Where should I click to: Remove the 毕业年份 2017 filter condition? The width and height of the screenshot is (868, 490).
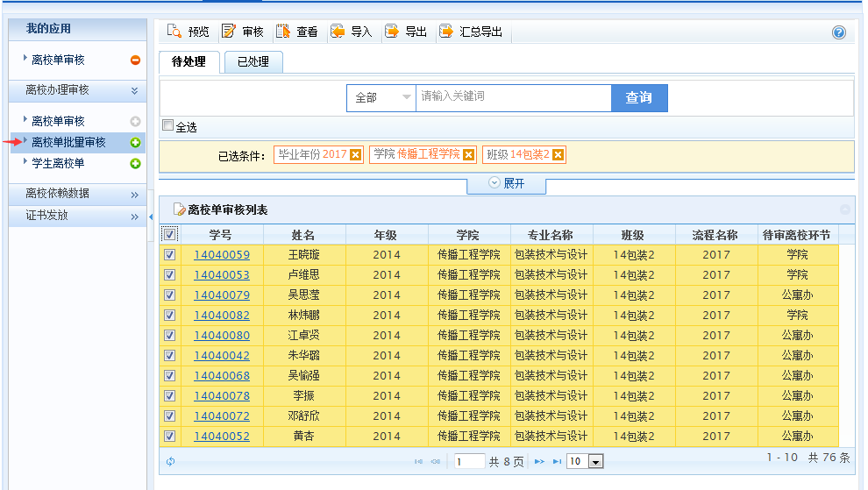pyautogui.click(x=355, y=155)
